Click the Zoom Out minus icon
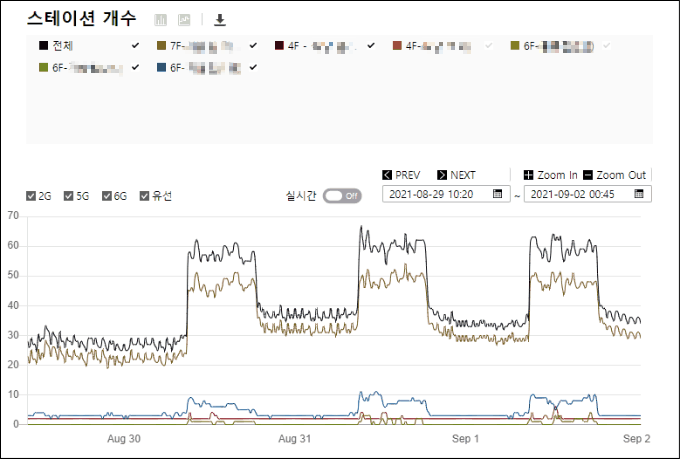Image resolution: width=680 pixels, height=459 pixels. pos(588,175)
